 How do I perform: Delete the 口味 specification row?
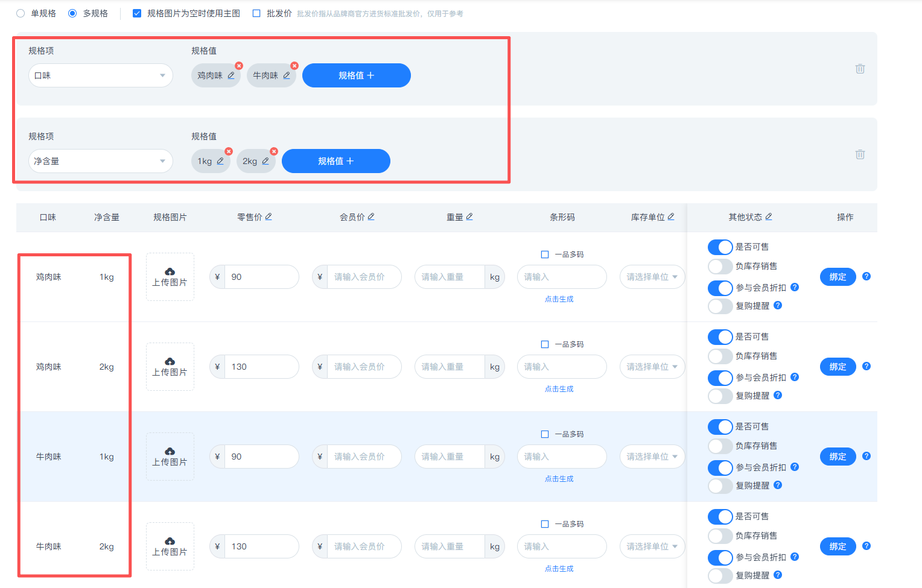coord(860,69)
